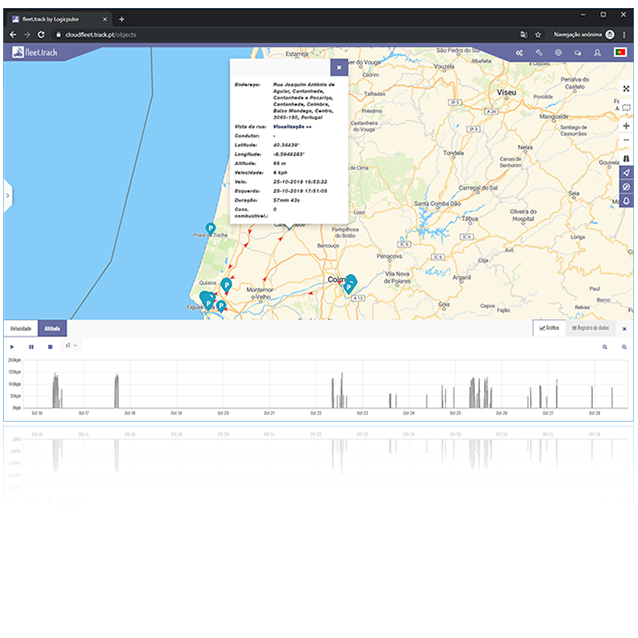This screenshot has height=638, width=638.
Task: Click the parking marker at Praia da Tocha
Action: pos(210,228)
